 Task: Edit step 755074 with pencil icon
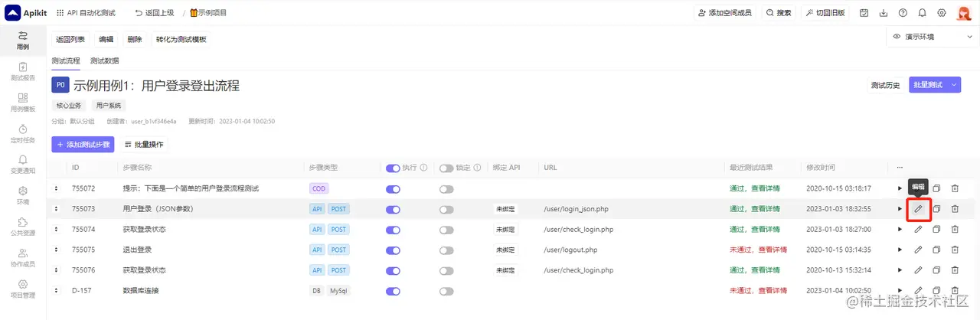click(918, 229)
